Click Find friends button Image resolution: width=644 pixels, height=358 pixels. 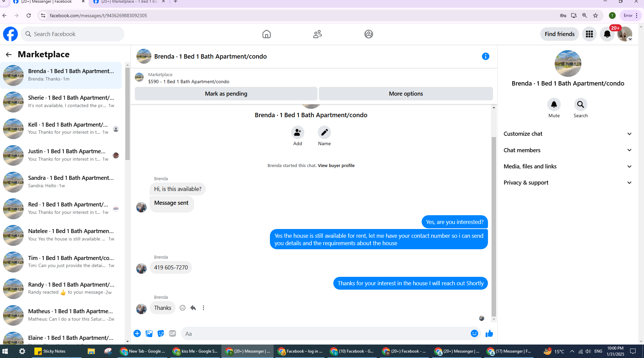(x=559, y=34)
